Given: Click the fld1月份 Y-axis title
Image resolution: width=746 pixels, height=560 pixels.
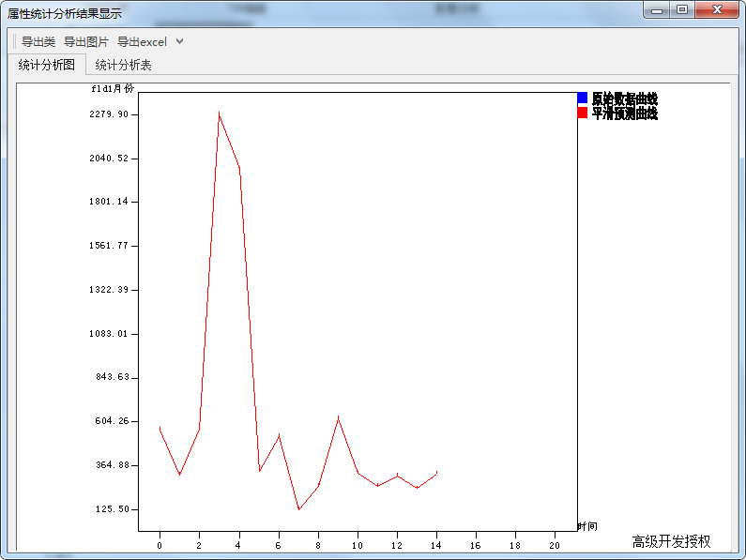Looking at the screenshot, I should 113,88.
